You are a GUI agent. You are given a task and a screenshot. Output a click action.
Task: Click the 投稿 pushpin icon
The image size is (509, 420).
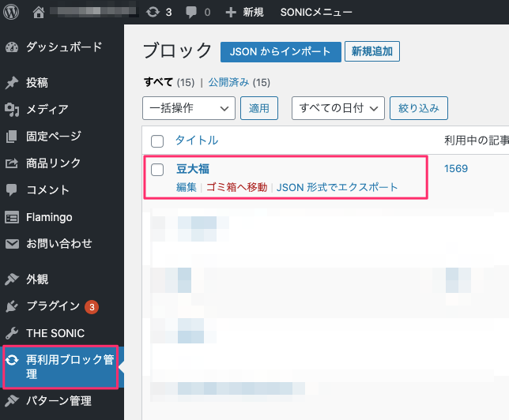tap(12, 83)
